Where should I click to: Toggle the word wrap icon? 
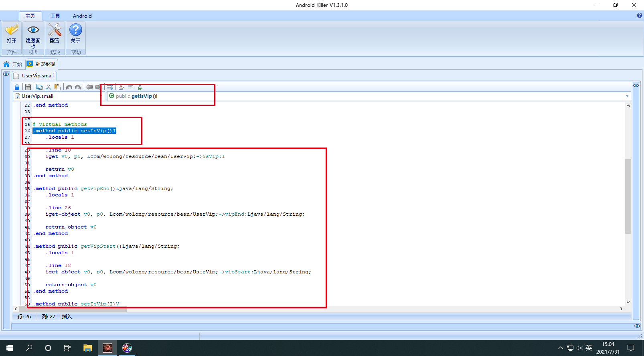tap(109, 87)
